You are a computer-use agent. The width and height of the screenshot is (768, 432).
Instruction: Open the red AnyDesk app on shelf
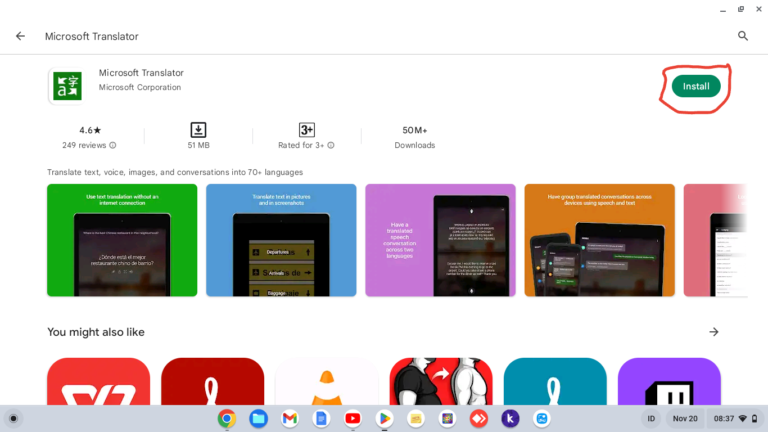(479, 419)
